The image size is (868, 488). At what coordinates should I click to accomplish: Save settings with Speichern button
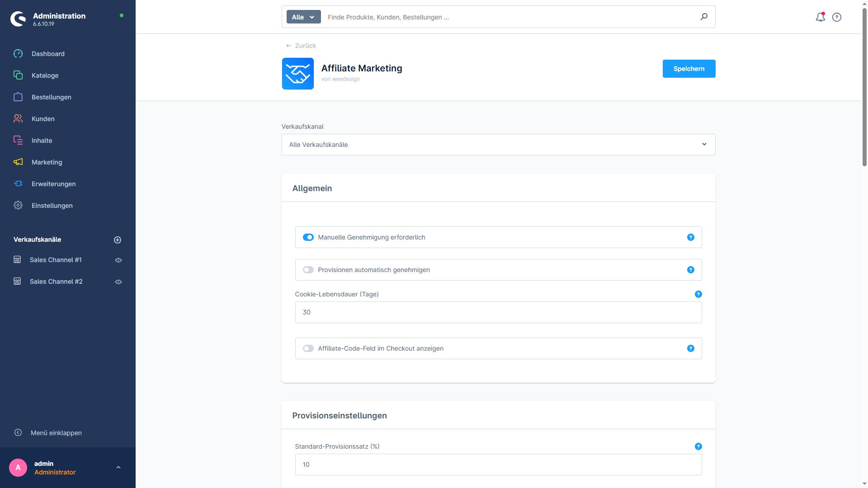689,69
